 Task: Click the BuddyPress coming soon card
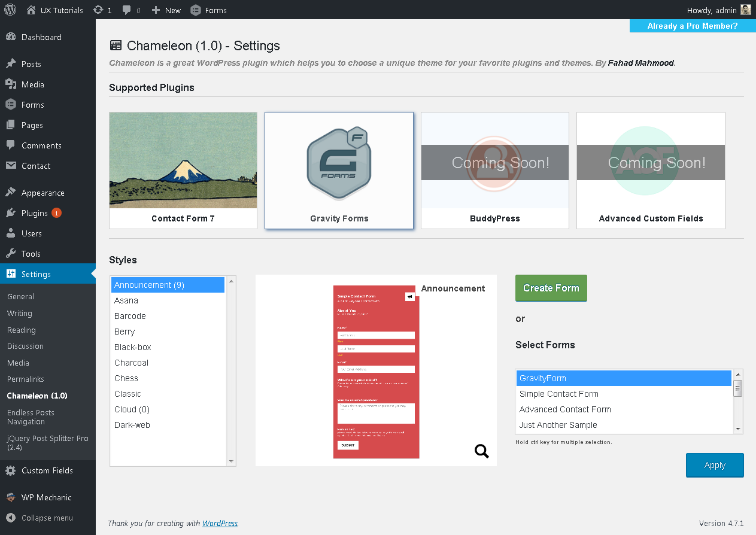point(495,171)
